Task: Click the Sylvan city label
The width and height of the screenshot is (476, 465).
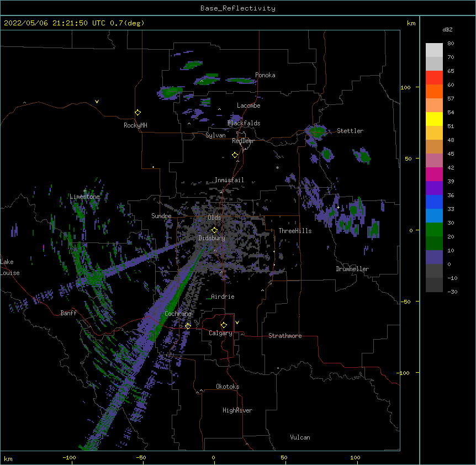Action: (215, 135)
